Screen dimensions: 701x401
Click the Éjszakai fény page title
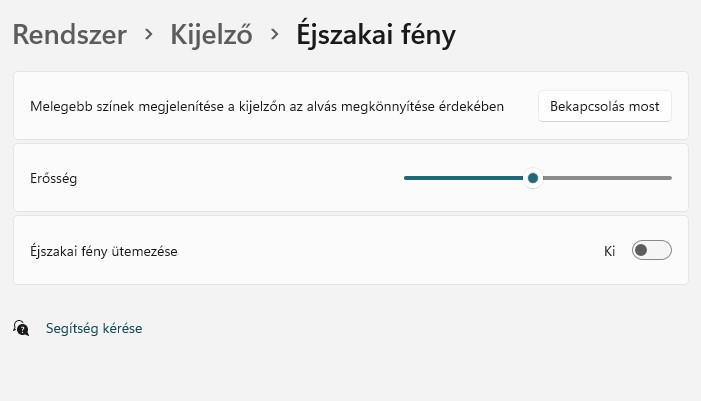click(x=375, y=35)
